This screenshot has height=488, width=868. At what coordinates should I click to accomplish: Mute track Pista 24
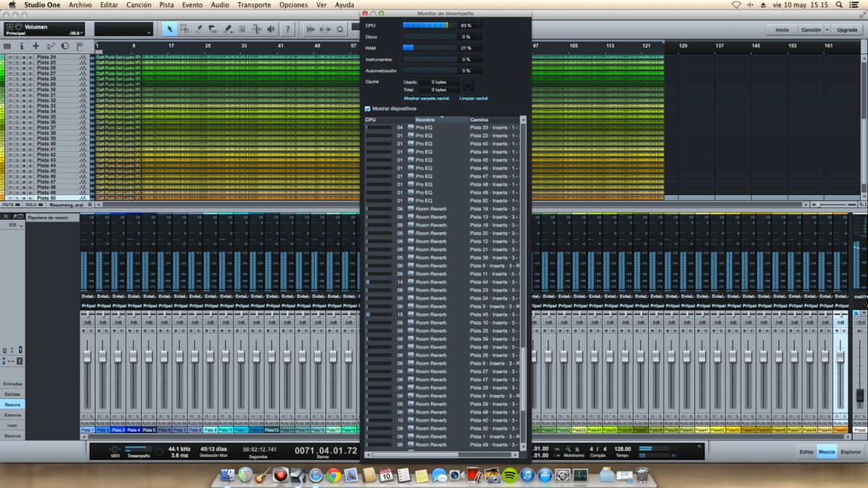(x=9, y=57)
